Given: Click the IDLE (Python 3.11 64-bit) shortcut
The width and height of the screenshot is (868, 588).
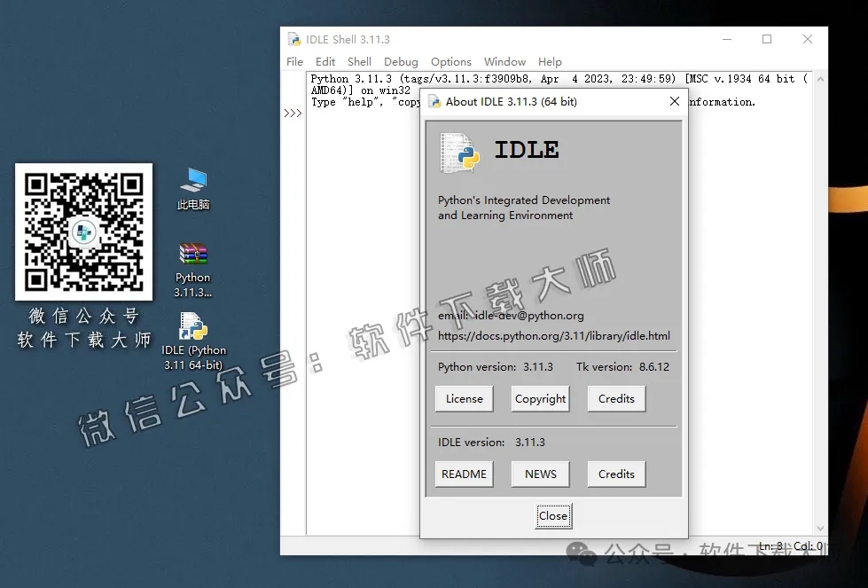Looking at the screenshot, I should click(192, 327).
